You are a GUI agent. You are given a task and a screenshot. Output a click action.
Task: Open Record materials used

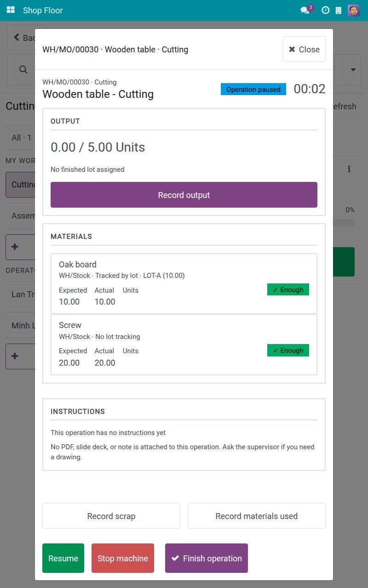(257, 516)
